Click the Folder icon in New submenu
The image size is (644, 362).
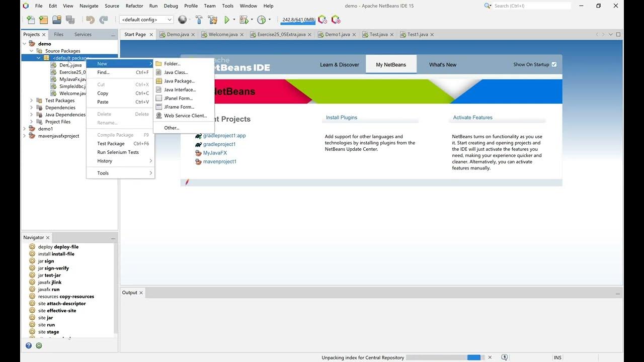(159, 64)
